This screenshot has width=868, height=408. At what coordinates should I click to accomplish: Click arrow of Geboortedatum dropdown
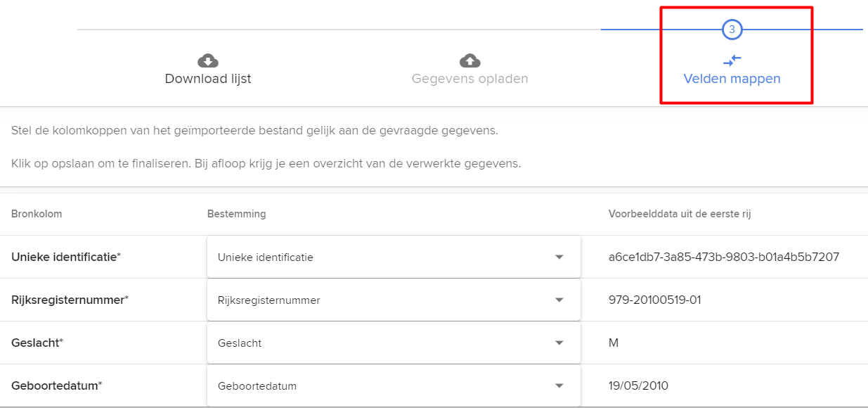(x=559, y=386)
